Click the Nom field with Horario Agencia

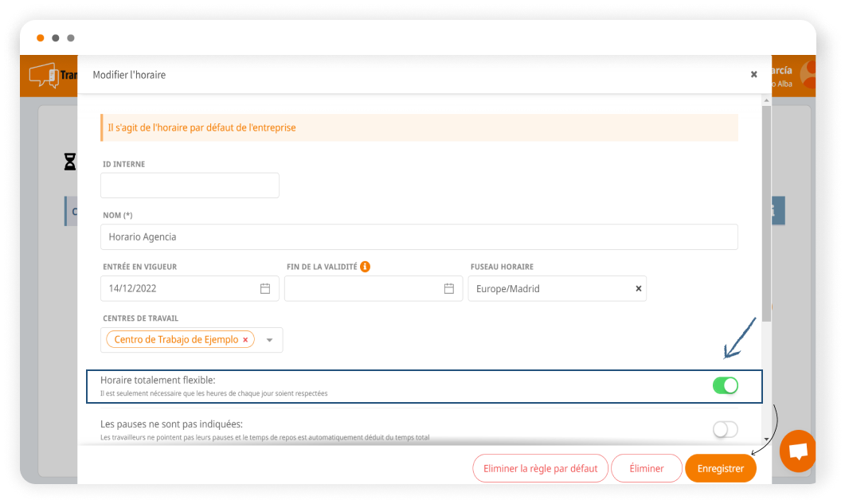pyautogui.click(x=419, y=237)
